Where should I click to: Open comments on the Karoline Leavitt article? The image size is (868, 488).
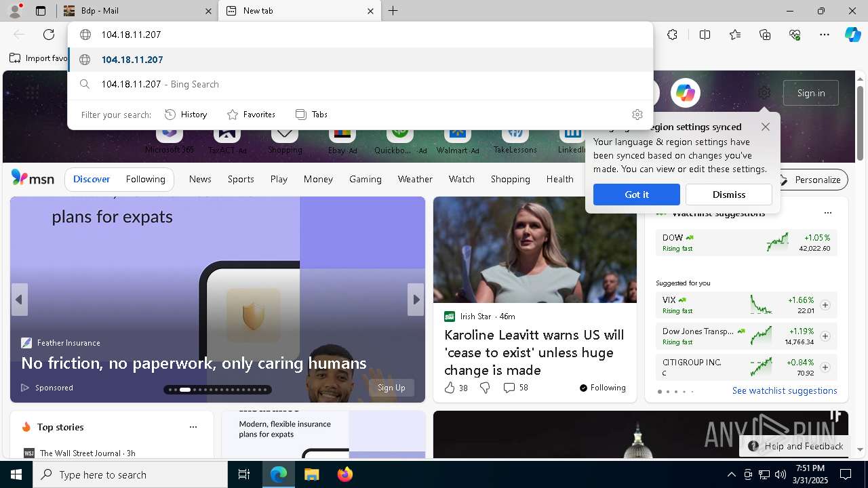[x=515, y=388]
